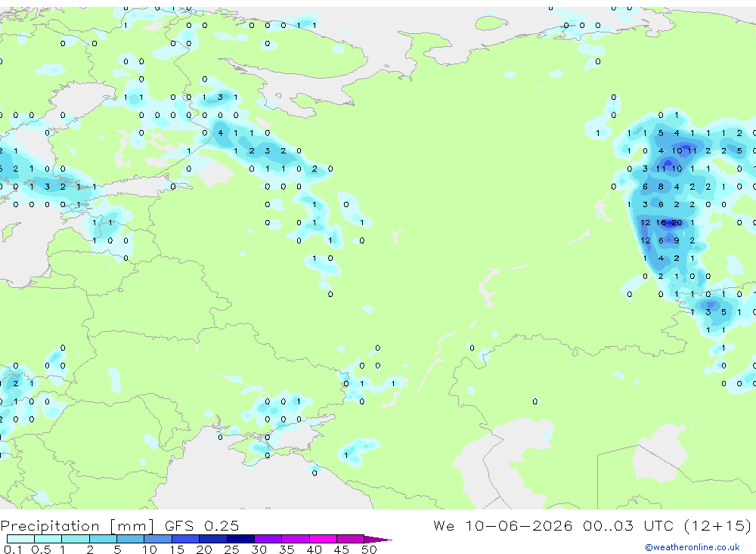The width and height of the screenshot is (756, 554).
Task: Click the 'GFS 0.25' model label
Action: point(202,526)
